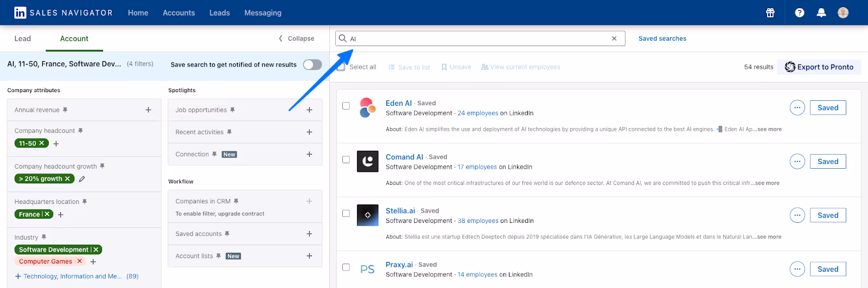The height and width of the screenshot is (288, 868).
Task: Toggle save search notifications switch
Action: (312, 65)
